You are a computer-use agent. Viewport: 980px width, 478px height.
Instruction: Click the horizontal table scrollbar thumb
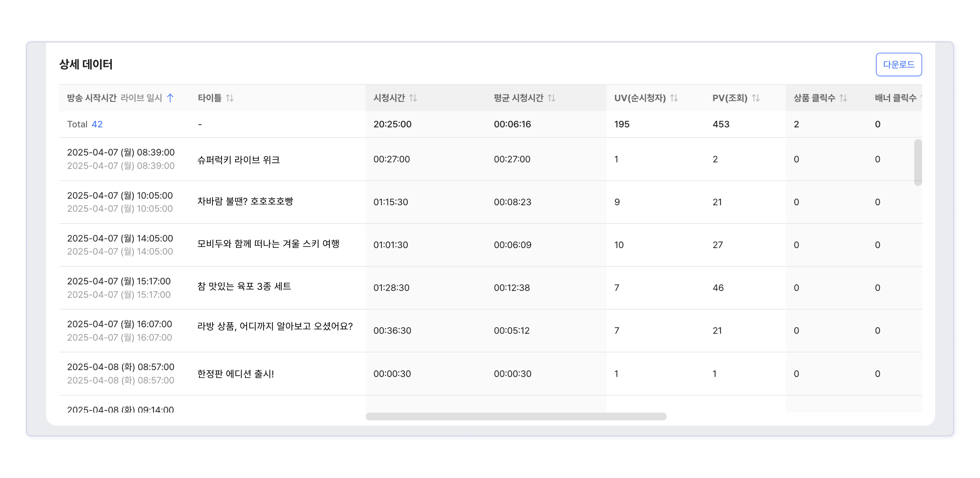[x=515, y=416]
